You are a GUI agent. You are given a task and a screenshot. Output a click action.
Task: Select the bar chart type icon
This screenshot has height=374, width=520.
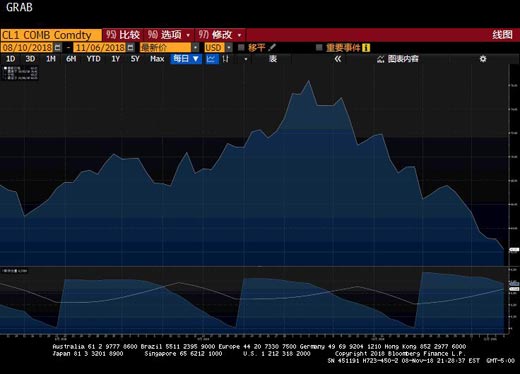[226, 59]
